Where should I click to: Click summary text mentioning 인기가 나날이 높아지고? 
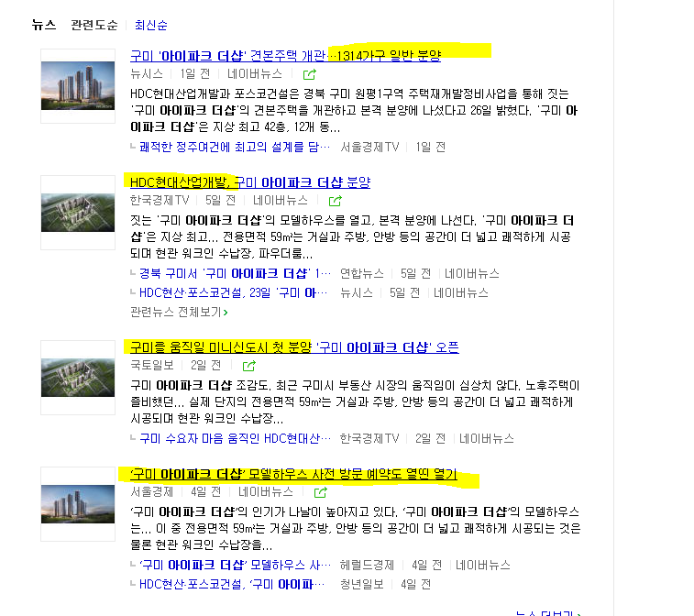[x=356, y=528]
